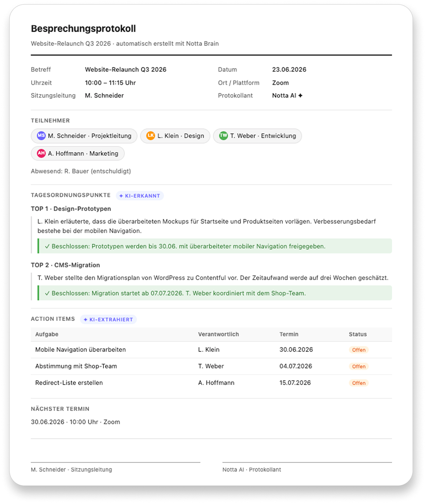This screenshot has width=426, height=504.
Task: Click the sparkle icon beside Notta AI
Action: pos(300,96)
